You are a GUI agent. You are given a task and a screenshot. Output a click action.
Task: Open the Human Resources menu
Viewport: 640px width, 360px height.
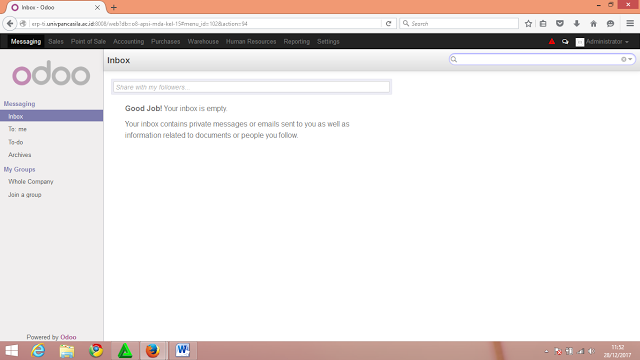[251, 42]
